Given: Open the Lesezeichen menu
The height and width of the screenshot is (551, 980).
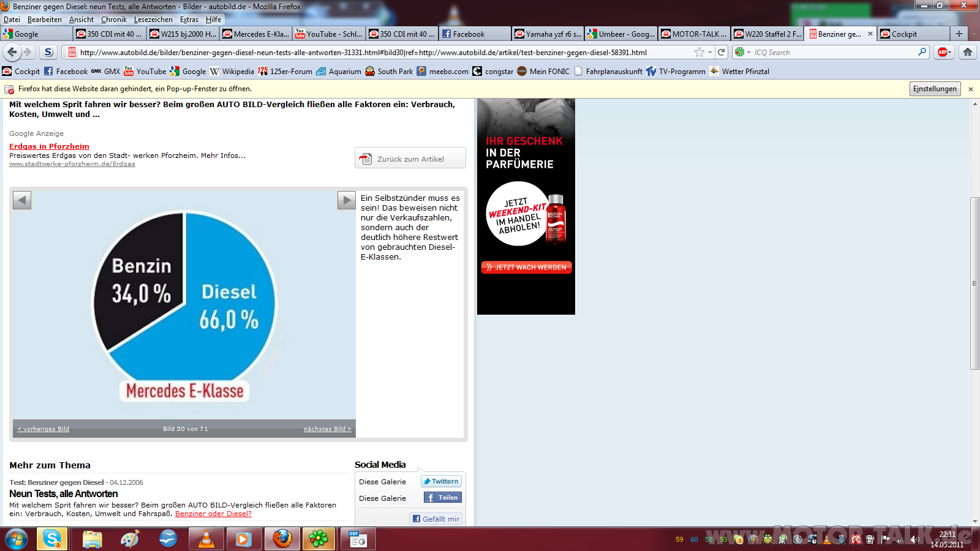Looking at the screenshot, I should (x=153, y=20).
